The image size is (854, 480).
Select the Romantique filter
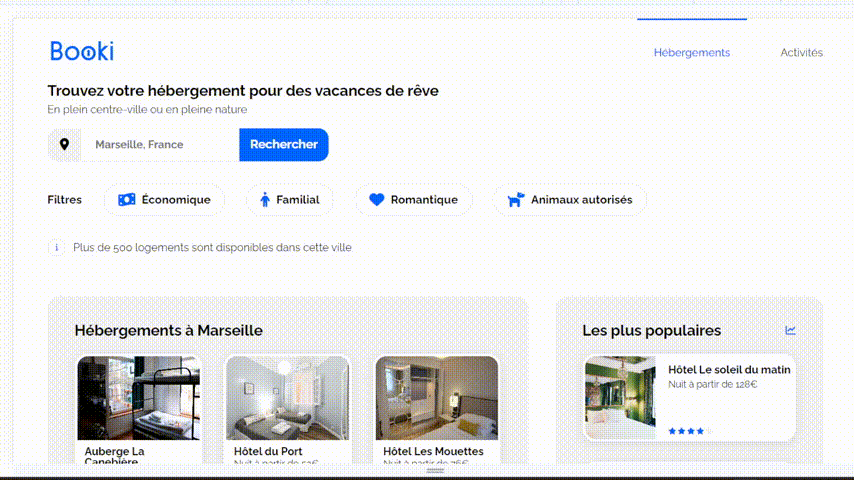click(x=414, y=200)
